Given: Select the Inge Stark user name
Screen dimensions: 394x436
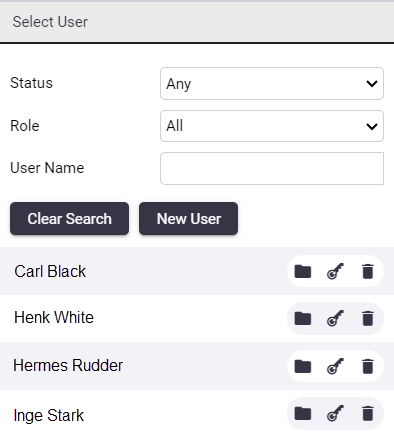Looking at the screenshot, I should coord(49,416).
